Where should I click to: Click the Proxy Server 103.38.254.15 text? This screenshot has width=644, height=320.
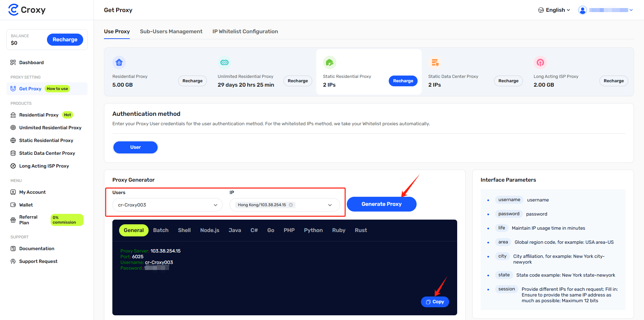coord(150,251)
